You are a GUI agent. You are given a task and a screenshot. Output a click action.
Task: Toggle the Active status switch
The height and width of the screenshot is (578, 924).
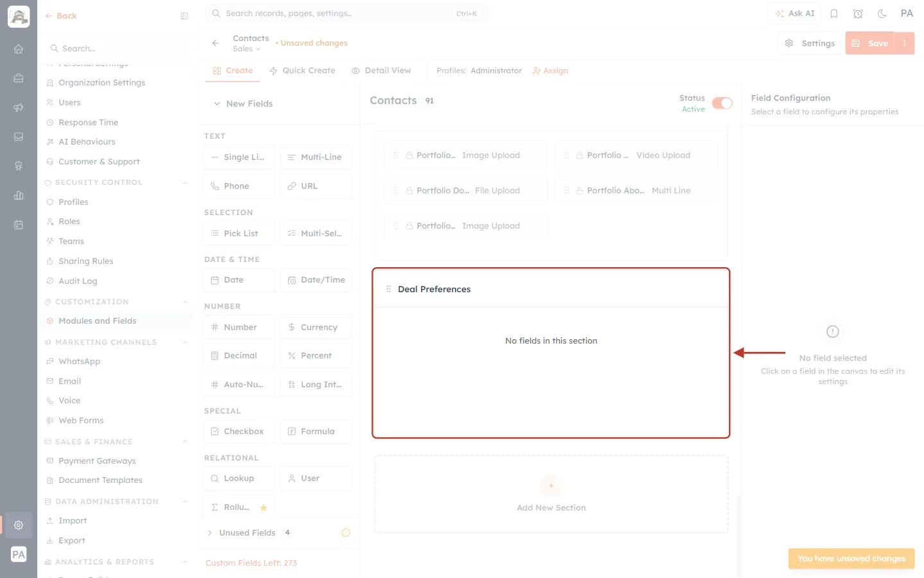[x=722, y=103]
